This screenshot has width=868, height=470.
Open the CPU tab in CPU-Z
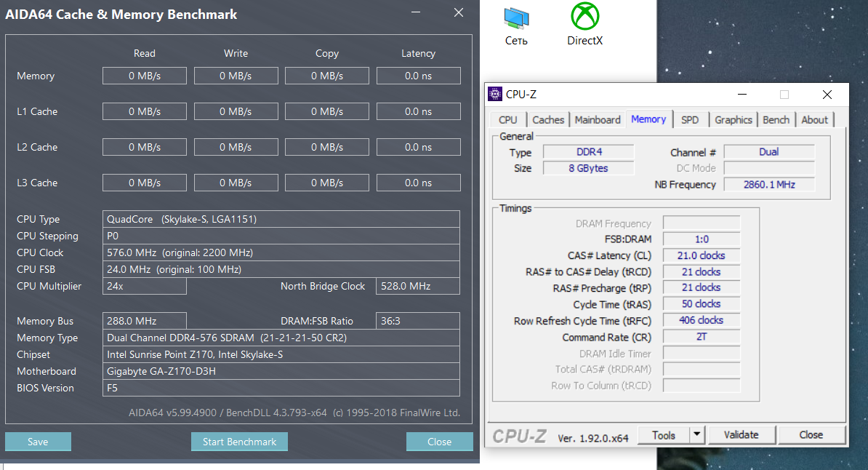(x=507, y=120)
